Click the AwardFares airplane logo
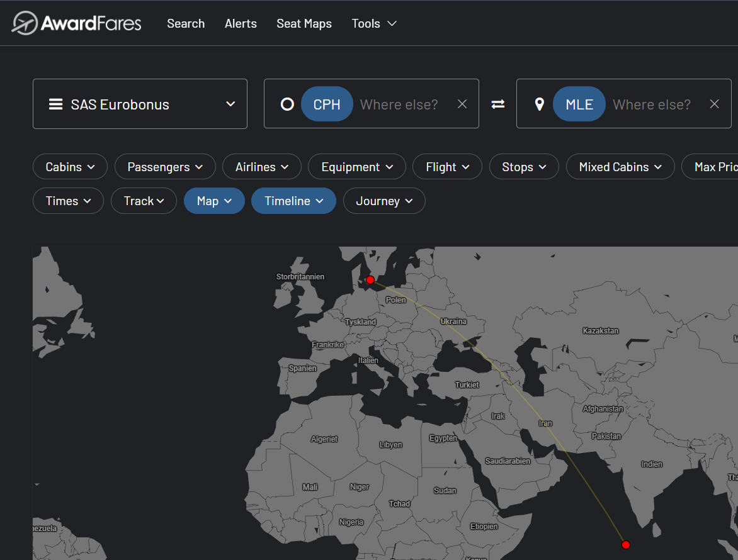The height and width of the screenshot is (560, 738). click(x=25, y=23)
